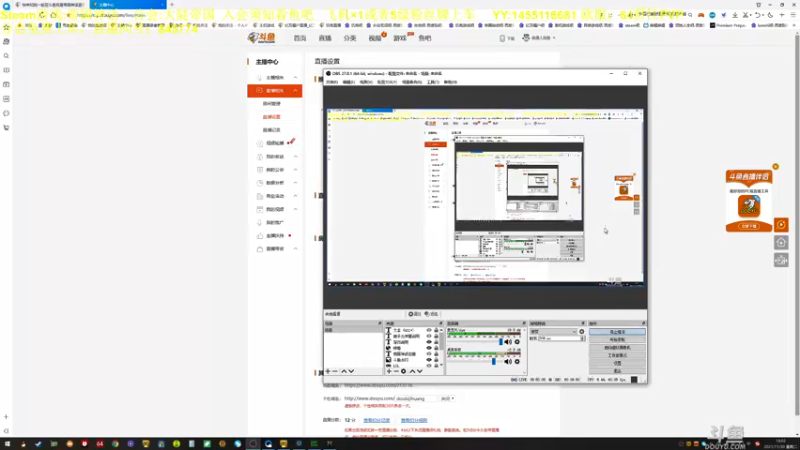
Task: Open settings gear of first mixer channel
Action: pos(517,342)
